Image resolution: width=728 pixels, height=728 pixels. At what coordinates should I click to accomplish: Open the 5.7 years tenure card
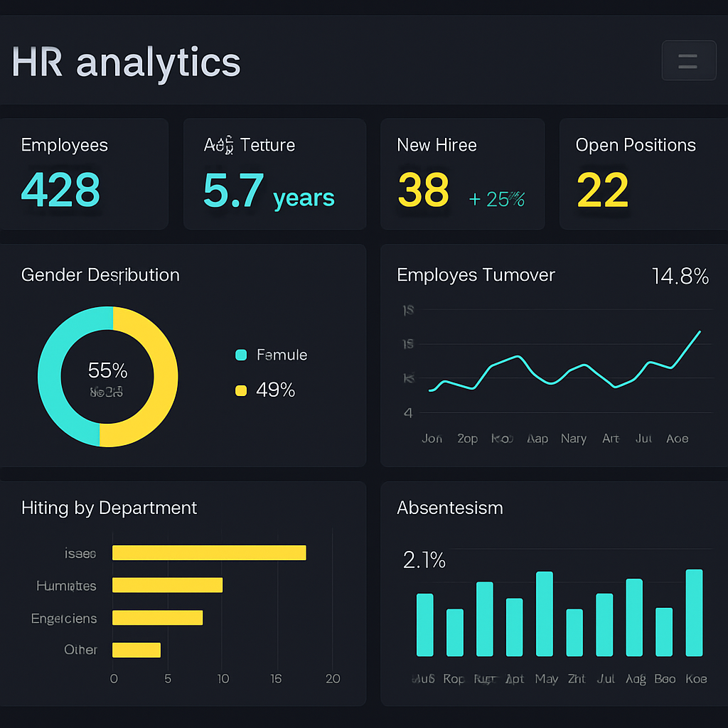274,174
